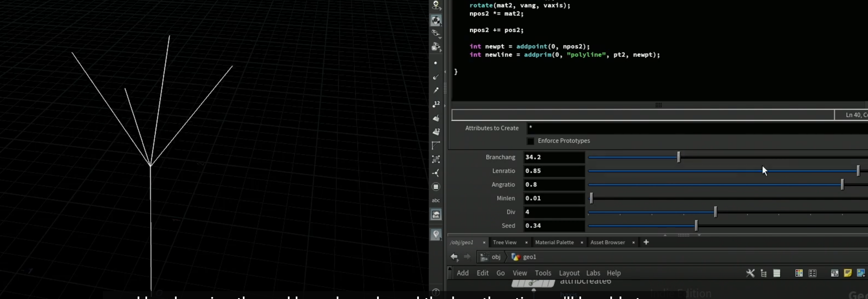868x299 pixels.
Task: Add network background image icon
Action: pyautogui.click(x=861, y=273)
